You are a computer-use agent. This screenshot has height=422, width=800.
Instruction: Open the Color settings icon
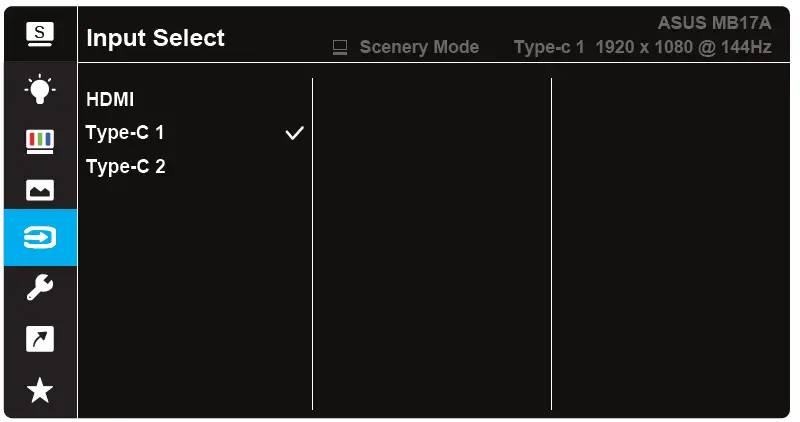click(40, 139)
